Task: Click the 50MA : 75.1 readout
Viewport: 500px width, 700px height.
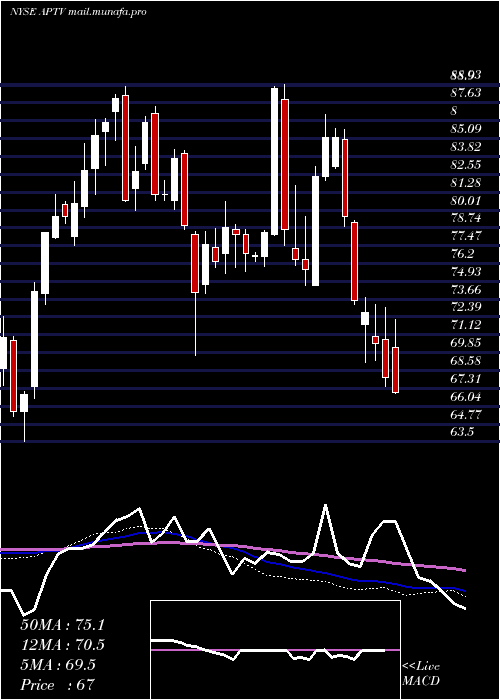Action: pyautogui.click(x=62, y=625)
